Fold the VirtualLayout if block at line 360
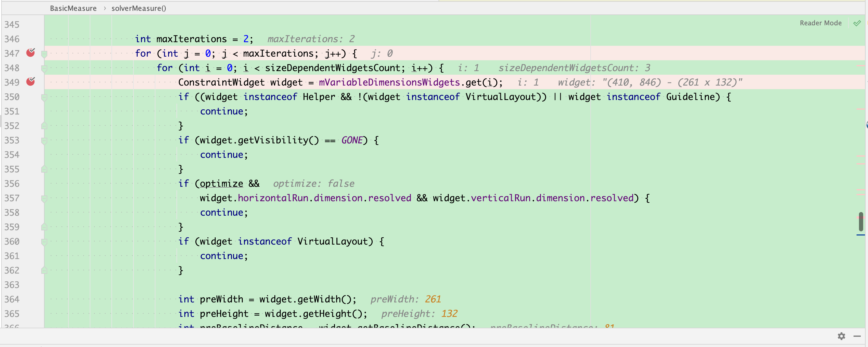The height and width of the screenshot is (347, 868). [x=44, y=242]
